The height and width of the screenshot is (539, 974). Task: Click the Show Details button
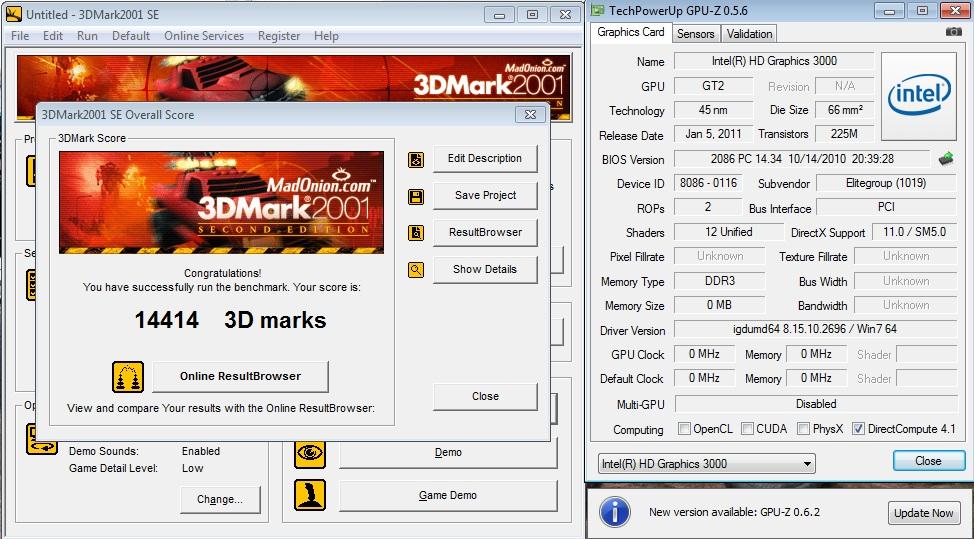pos(485,270)
